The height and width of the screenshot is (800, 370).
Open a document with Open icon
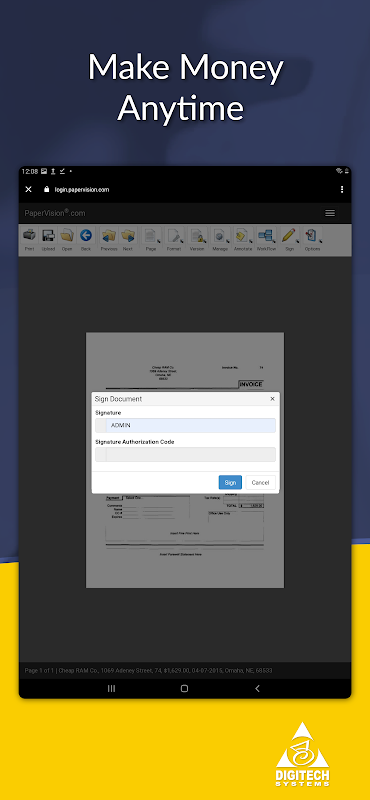click(x=67, y=240)
